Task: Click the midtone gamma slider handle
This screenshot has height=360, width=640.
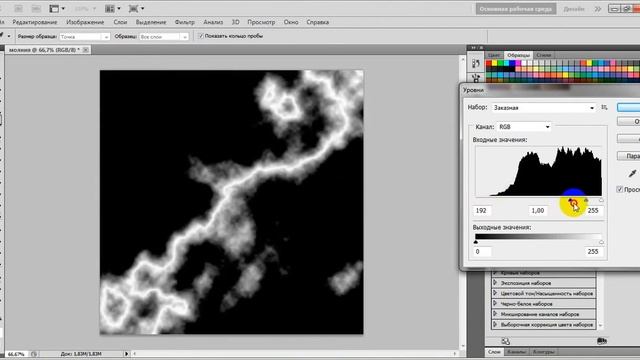Action: pyautogui.click(x=586, y=200)
